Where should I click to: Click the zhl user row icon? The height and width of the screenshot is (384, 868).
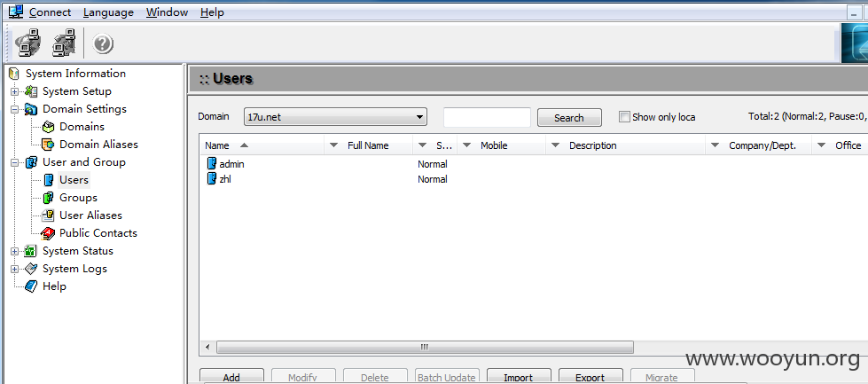(212, 179)
